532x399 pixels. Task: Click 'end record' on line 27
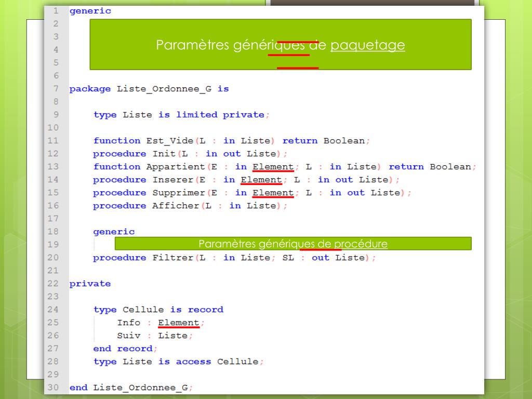pyautogui.click(x=123, y=349)
